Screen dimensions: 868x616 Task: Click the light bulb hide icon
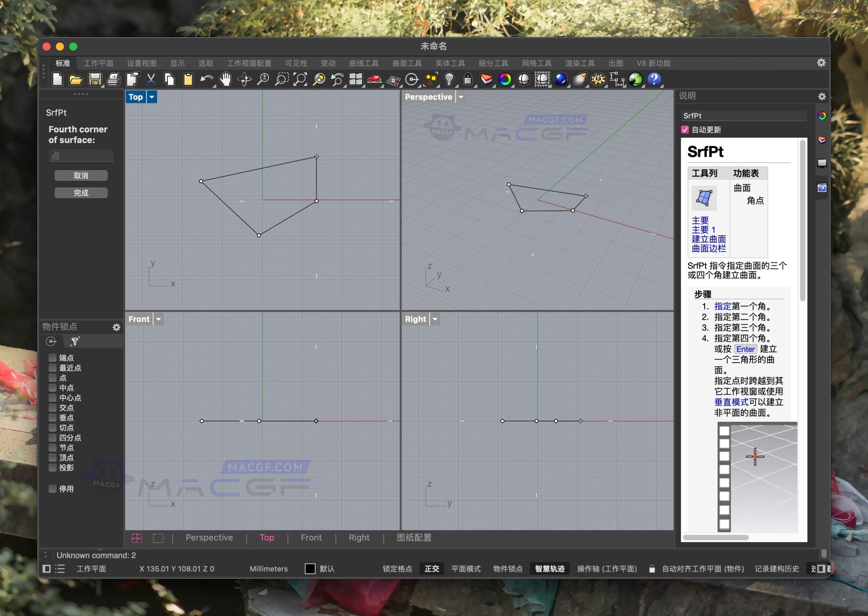pyautogui.click(x=449, y=79)
